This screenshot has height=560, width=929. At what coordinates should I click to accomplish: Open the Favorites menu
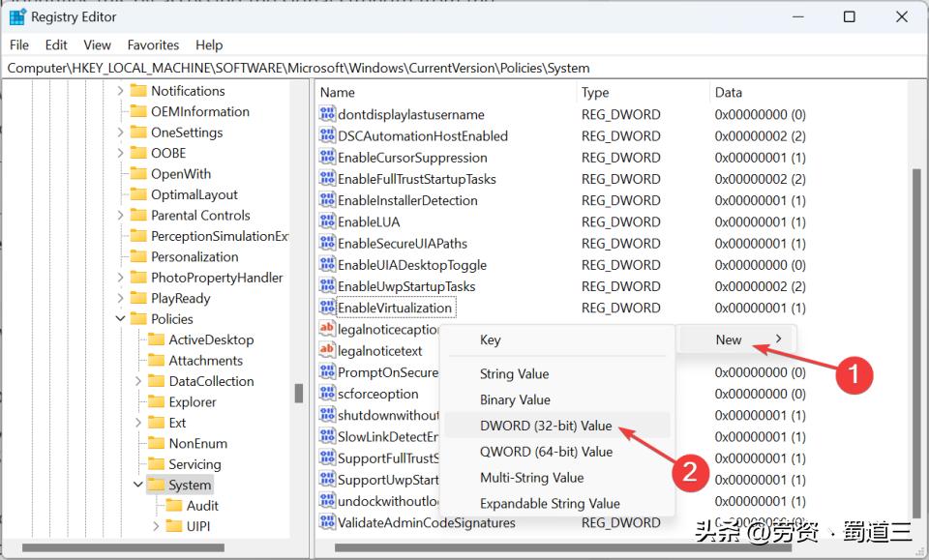pos(153,44)
